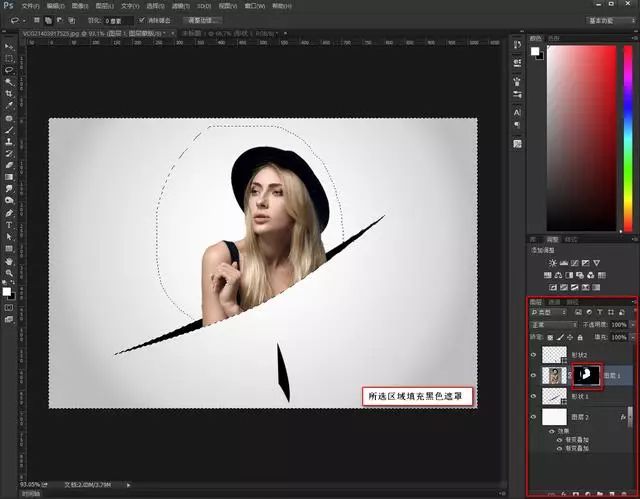Click lock all padlock icon
The image size is (640, 499).
580,337
